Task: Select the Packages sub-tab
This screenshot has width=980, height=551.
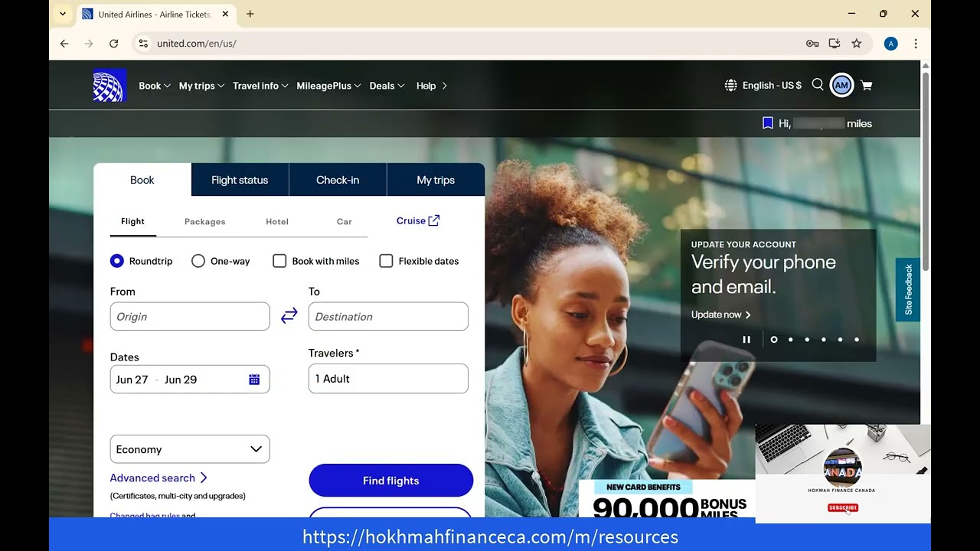Action: pos(205,222)
